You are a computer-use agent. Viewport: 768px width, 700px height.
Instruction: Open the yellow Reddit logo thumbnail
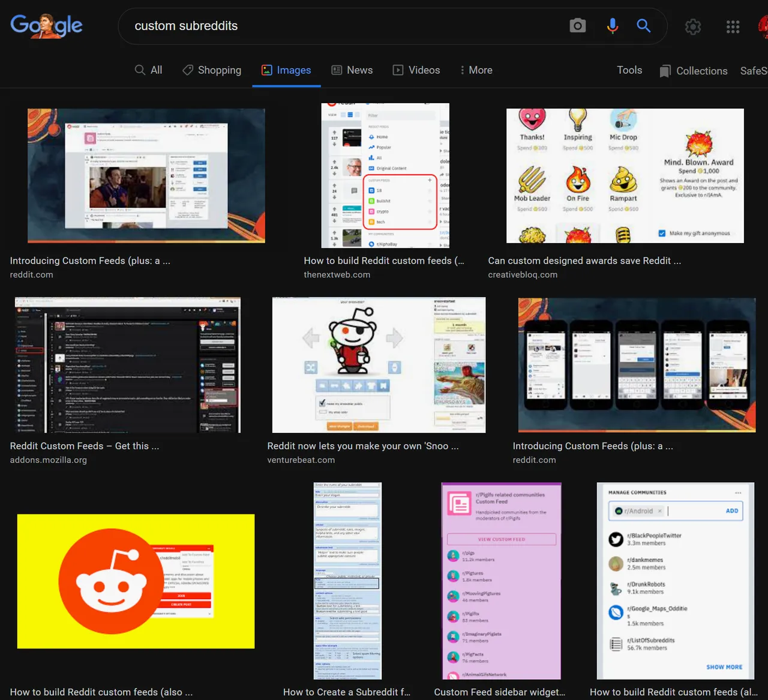pyautogui.click(x=136, y=581)
